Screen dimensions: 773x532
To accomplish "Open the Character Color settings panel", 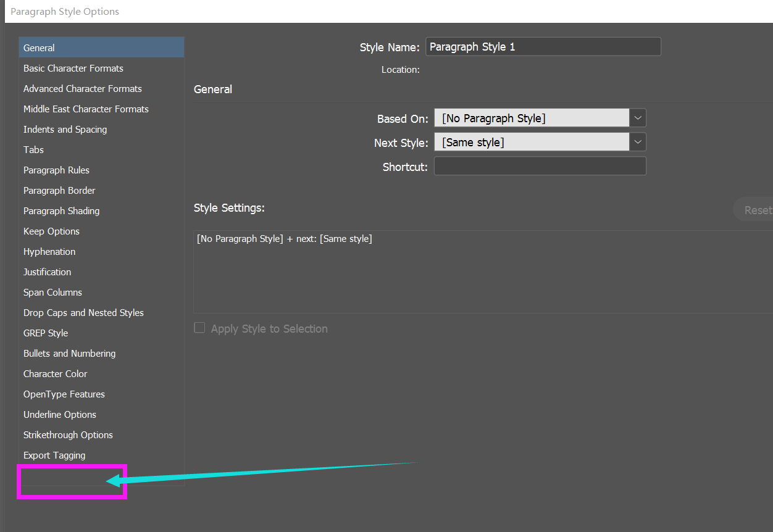I will pos(55,373).
